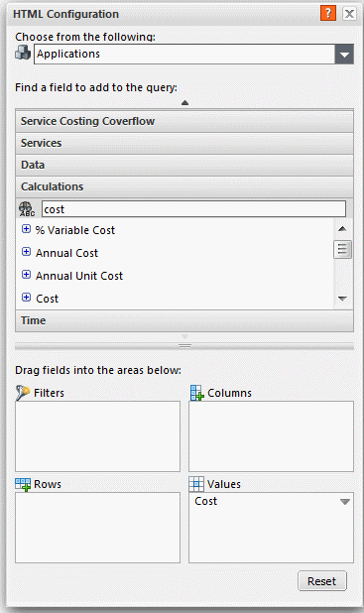
Task: Click the Columns grid icon
Action: point(197,393)
